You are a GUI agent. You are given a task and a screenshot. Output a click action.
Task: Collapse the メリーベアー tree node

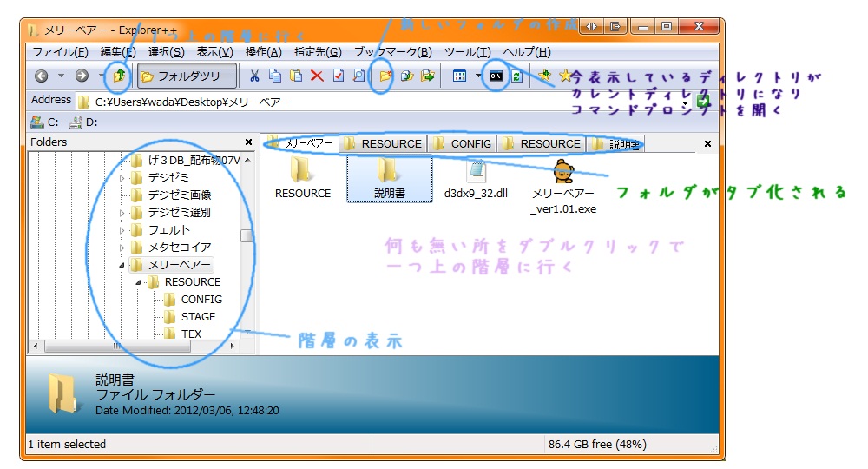(122, 265)
